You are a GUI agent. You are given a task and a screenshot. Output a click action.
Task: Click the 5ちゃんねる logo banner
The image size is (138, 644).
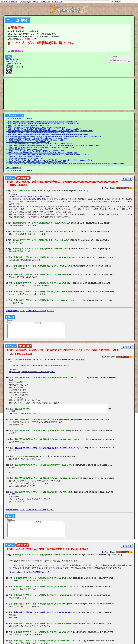tap(69, 9)
